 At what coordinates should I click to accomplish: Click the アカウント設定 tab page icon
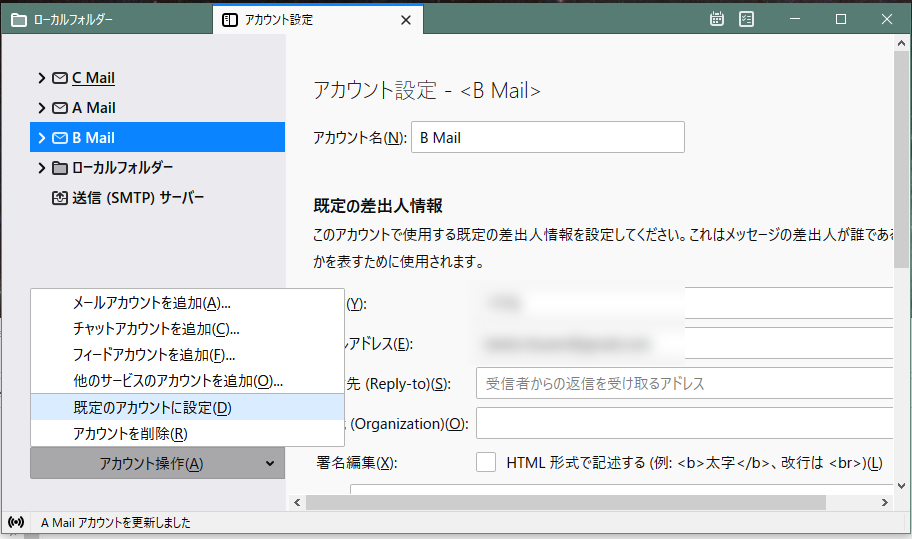pos(230,20)
